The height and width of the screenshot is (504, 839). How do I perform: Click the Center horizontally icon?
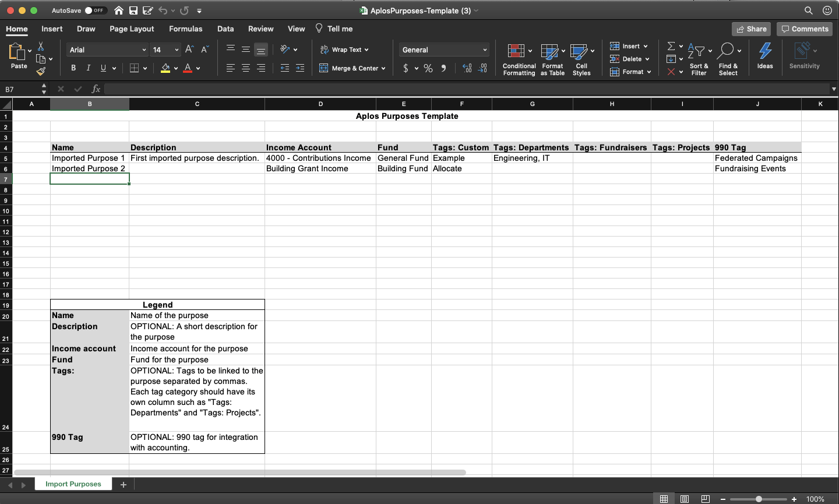coord(246,68)
